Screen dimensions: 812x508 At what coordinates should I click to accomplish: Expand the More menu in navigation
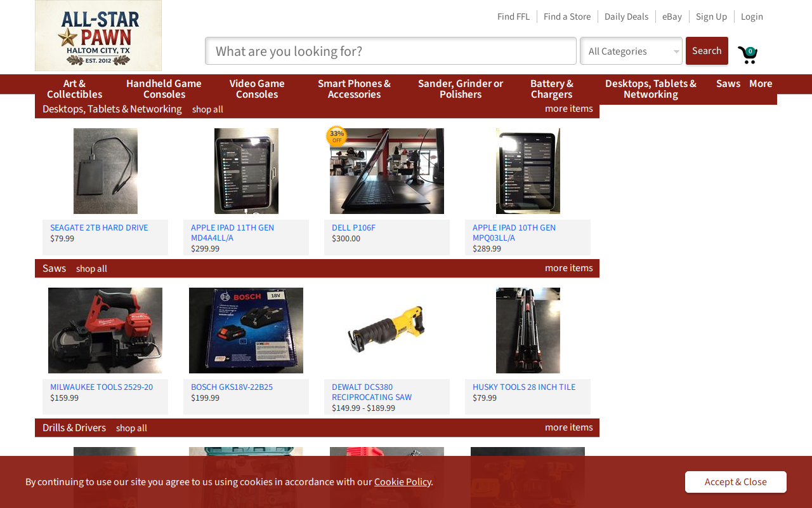pyautogui.click(x=761, y=84)
